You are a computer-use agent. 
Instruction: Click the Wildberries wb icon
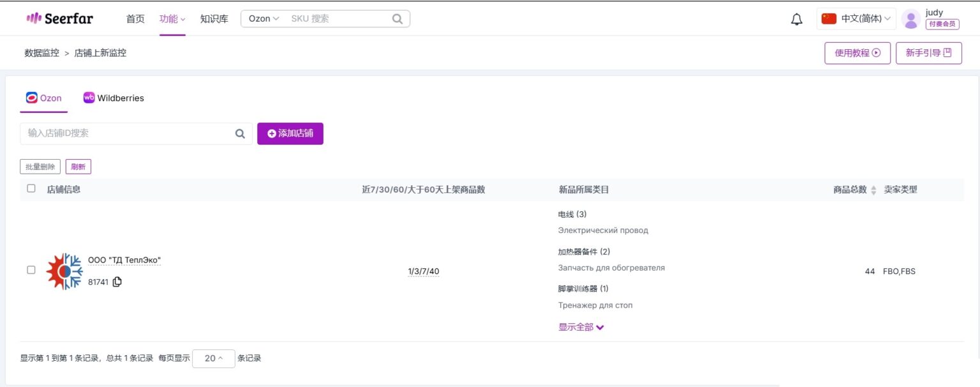89,98
